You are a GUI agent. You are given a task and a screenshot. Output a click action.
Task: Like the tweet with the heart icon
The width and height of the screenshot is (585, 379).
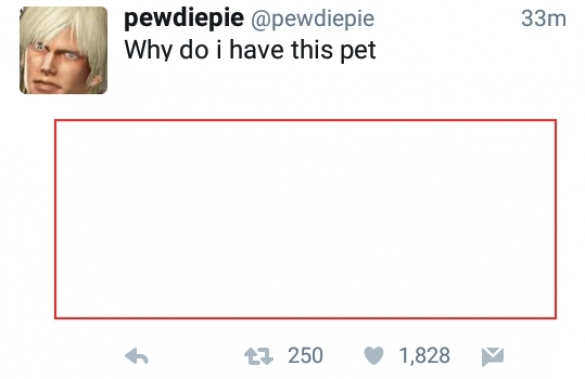point(373,355)
